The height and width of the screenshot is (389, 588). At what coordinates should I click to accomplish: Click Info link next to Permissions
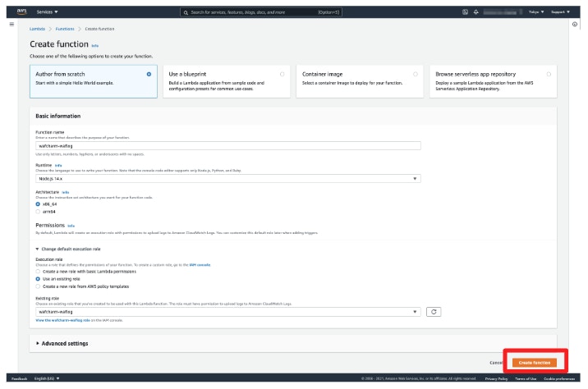click(x=71, y=226)
